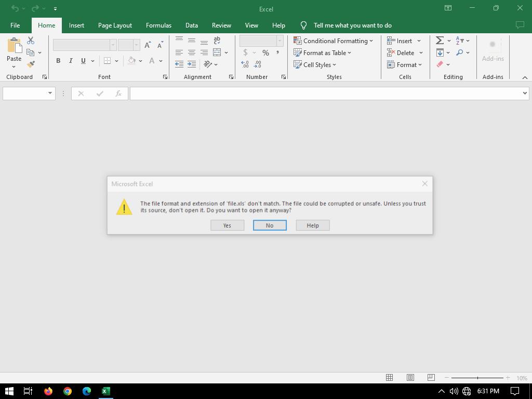The image size is (532, 399).
Task: Open the File menu
Action: (15, 25)
